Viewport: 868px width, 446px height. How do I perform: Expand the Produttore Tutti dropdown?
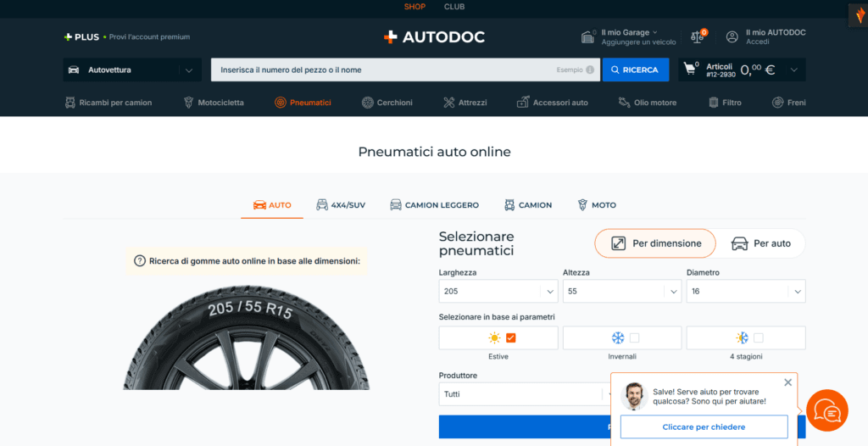pyautogui.click(x=525, y=394)
